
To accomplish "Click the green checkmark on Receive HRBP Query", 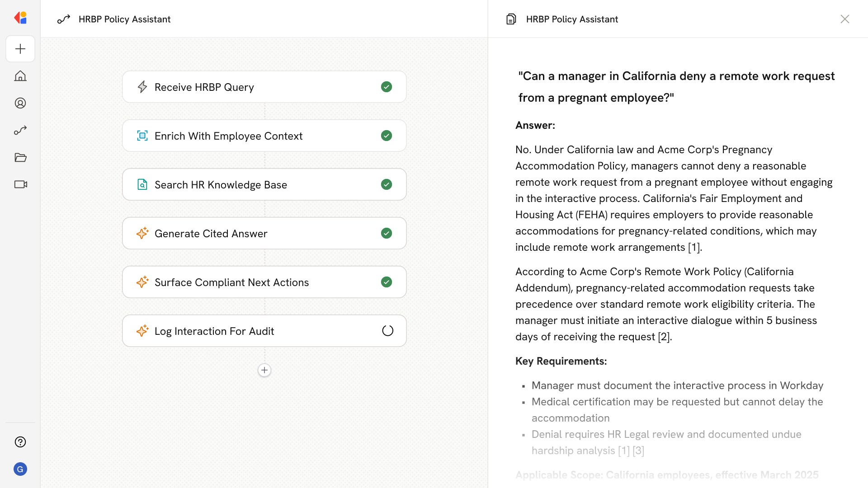I will coord(387,87).
